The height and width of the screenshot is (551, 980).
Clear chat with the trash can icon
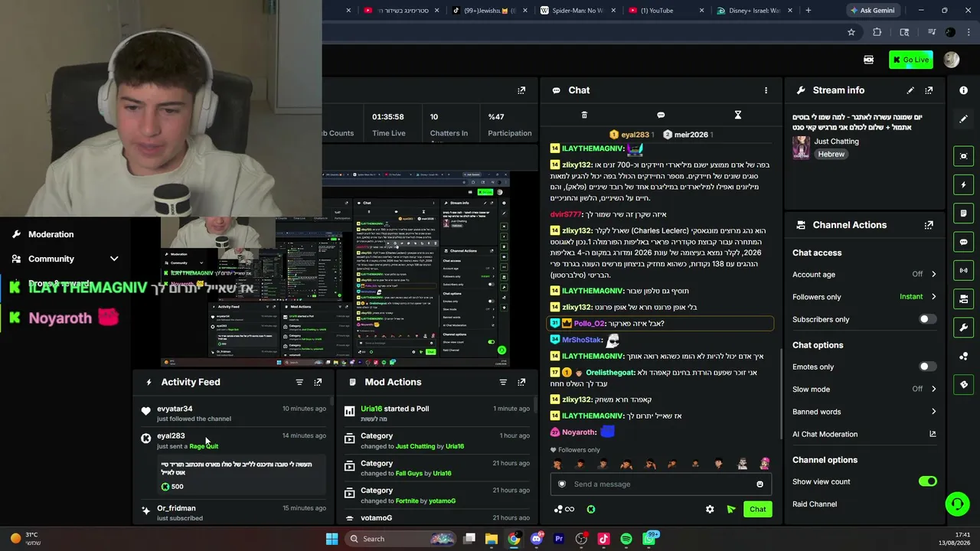[x=584, y=115]
